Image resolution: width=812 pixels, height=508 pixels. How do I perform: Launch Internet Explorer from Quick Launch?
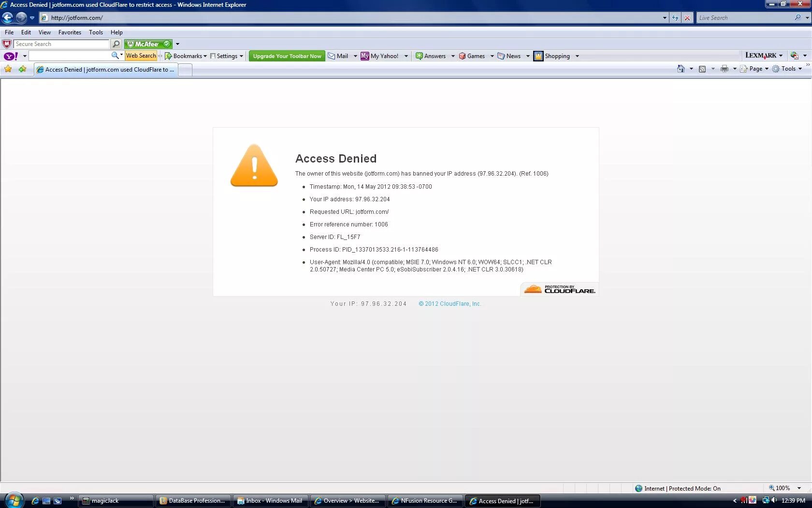(x=35, y=501)
